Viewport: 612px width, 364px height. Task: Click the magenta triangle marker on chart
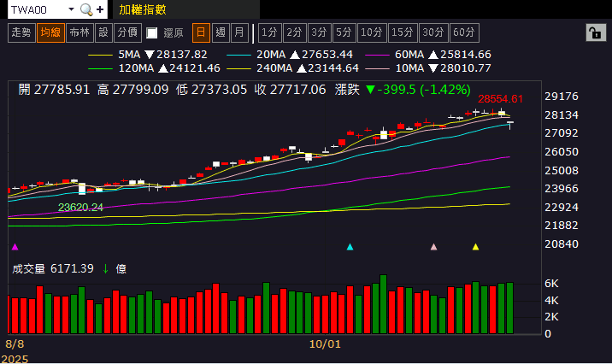(x=15, y=247)
